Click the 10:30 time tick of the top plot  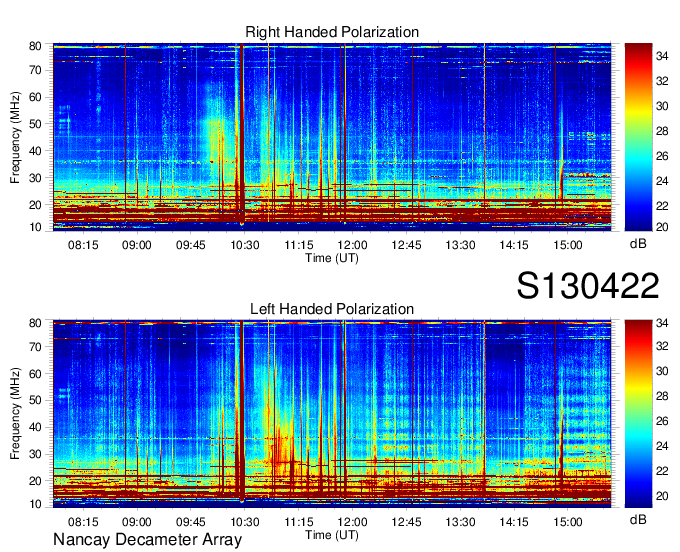tap(245, 245)
